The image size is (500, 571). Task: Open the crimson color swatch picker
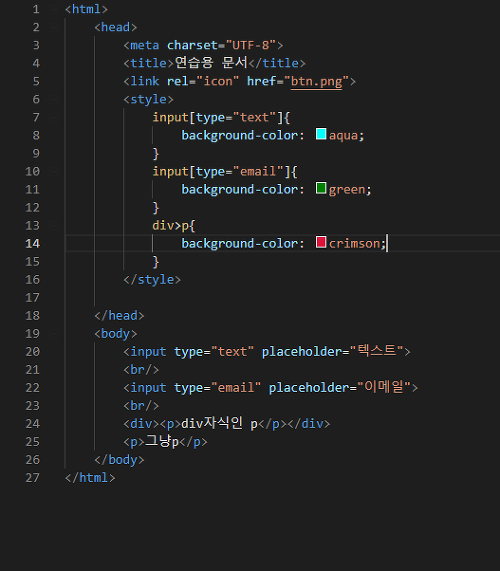tap(321, 242)
